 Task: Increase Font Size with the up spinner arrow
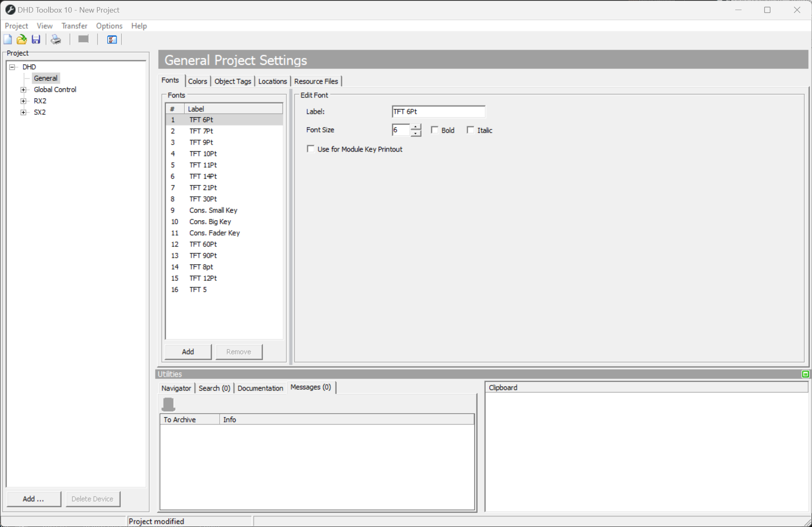[x=416, y=127]
